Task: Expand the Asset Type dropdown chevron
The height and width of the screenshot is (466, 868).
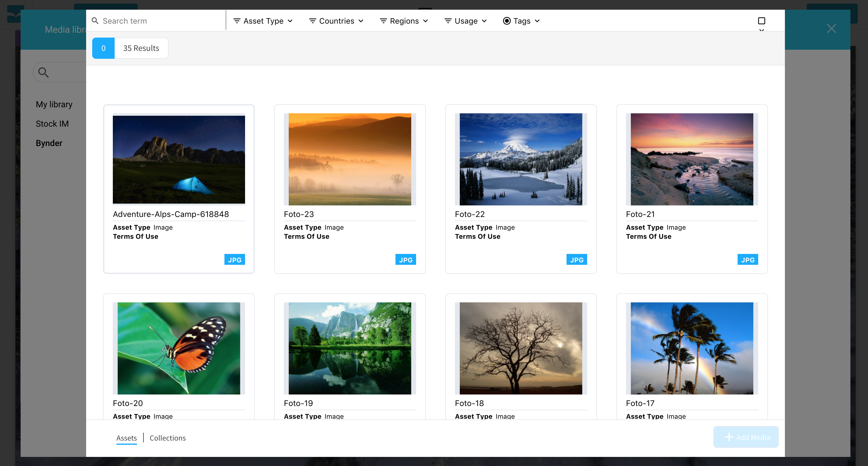Action: (290, 21)
